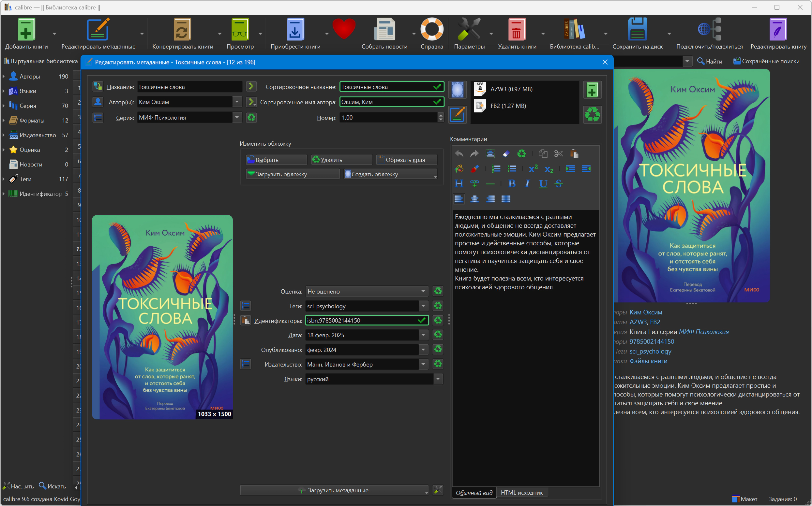Click the paste ISBN clipboard icon
Screen dimensions: 812x506
click(246, 321)
